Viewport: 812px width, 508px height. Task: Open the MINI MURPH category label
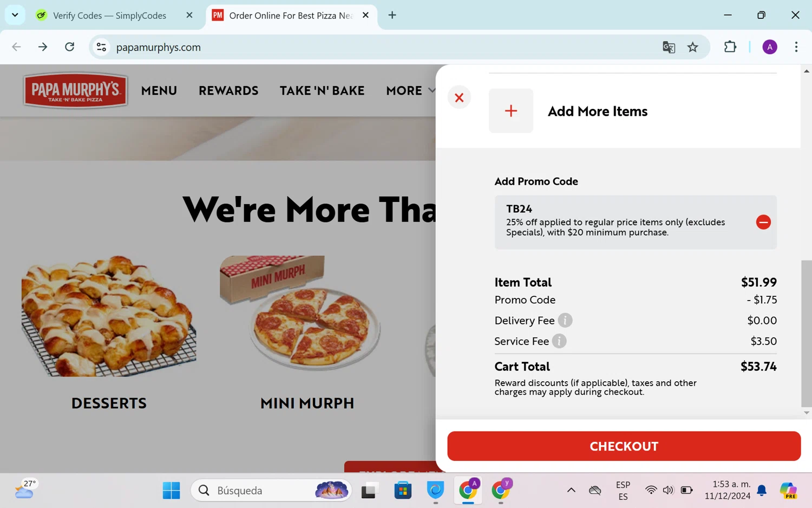307,403
